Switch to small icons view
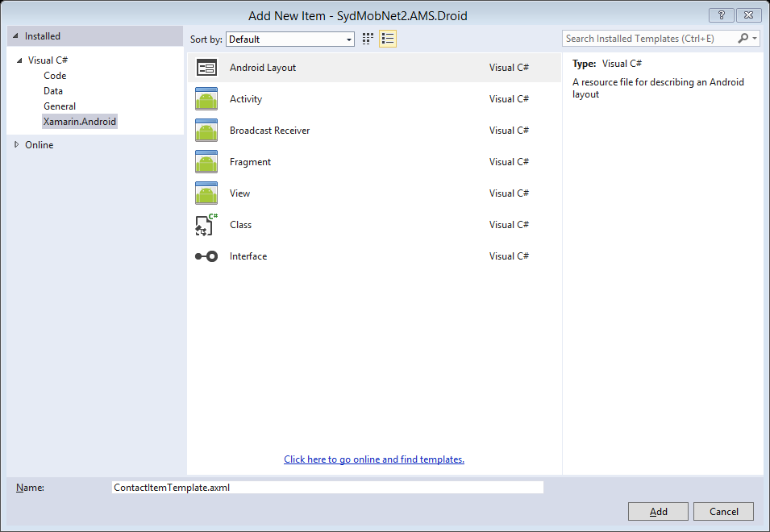Image resolution: width=770 pixels, height=532 pixels. 368,39
